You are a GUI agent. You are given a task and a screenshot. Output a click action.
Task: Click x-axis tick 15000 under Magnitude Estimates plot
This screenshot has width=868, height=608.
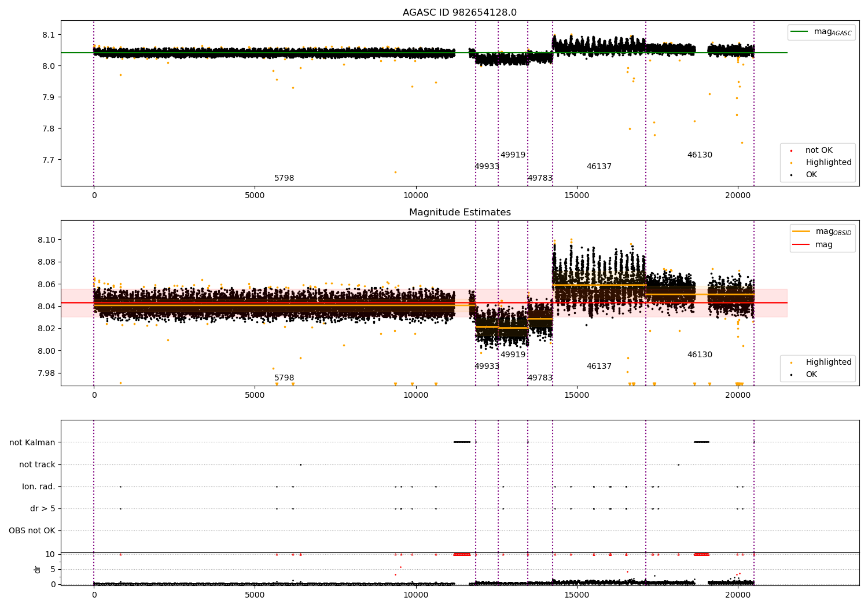click(576, 395)
